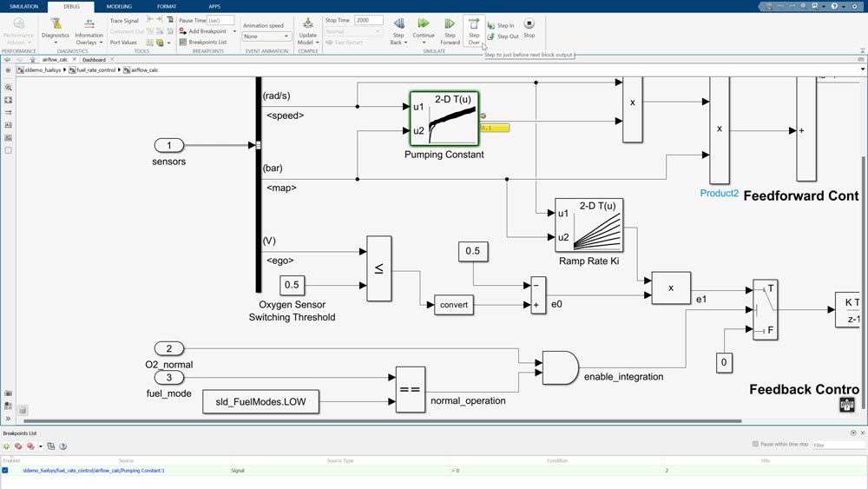Navigate to fuel_rate_control in breadcrumb
Viewport: 868px width, 489px height.
click(x=95, y=69)
